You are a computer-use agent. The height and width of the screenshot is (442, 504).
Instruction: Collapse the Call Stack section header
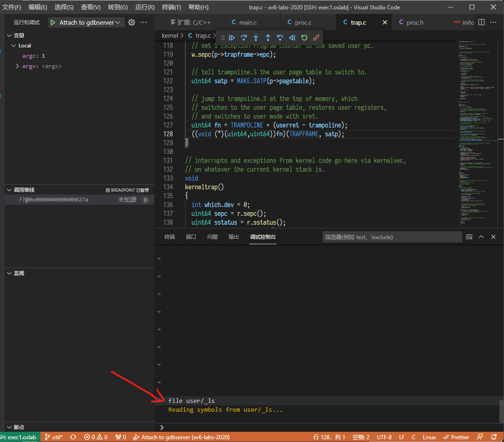[x=24, y=190]
